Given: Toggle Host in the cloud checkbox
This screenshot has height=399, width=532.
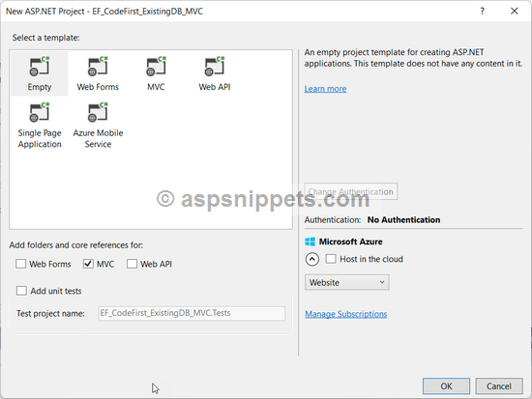Looking at the screenshot, I should tap(331, 259).
